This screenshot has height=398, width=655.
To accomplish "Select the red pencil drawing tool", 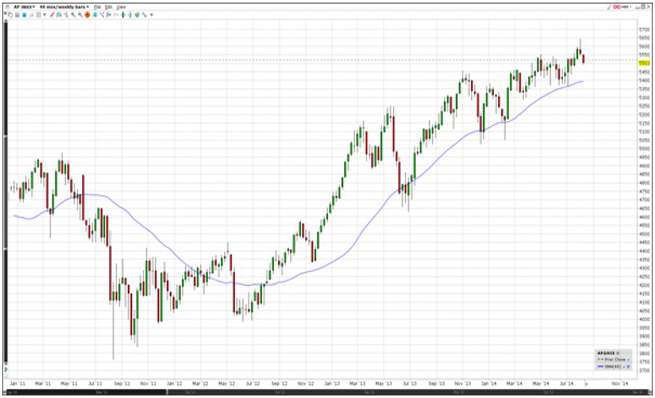I will click(52, 15).
